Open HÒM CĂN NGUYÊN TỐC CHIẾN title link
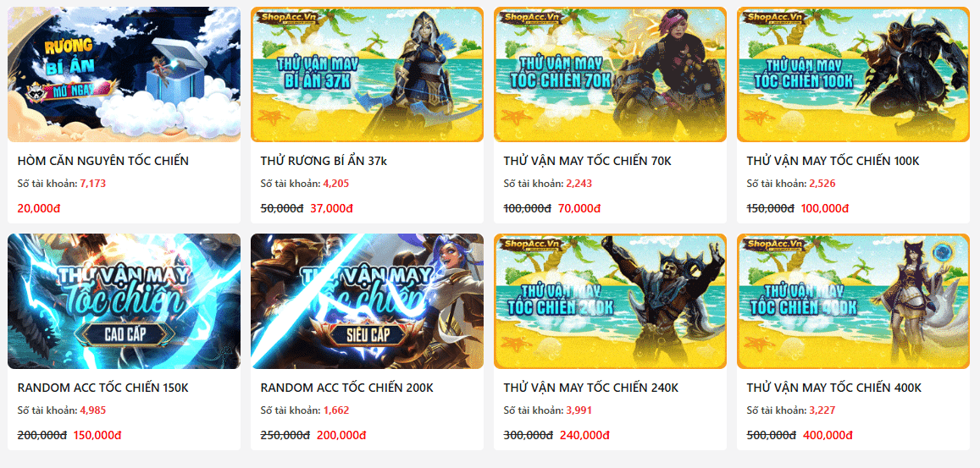This screenshot has height=468, width=980. tap(103, 161)
